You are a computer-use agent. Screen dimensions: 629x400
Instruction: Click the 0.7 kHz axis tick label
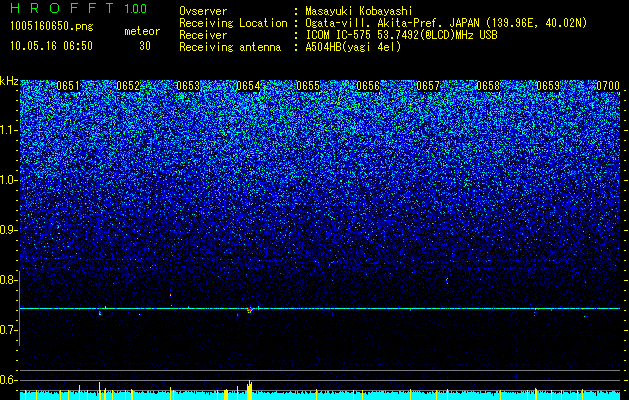9,330
